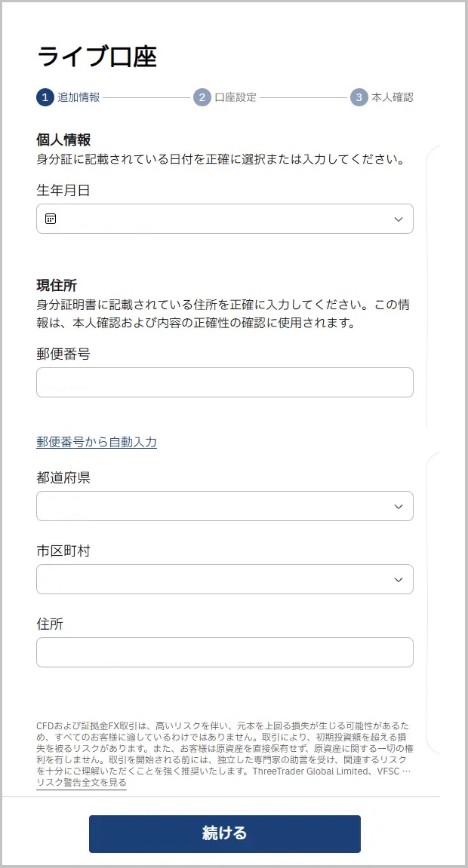468x868 pixels.
Task: Click the step 1 circle icon
Action: (45, 97)
